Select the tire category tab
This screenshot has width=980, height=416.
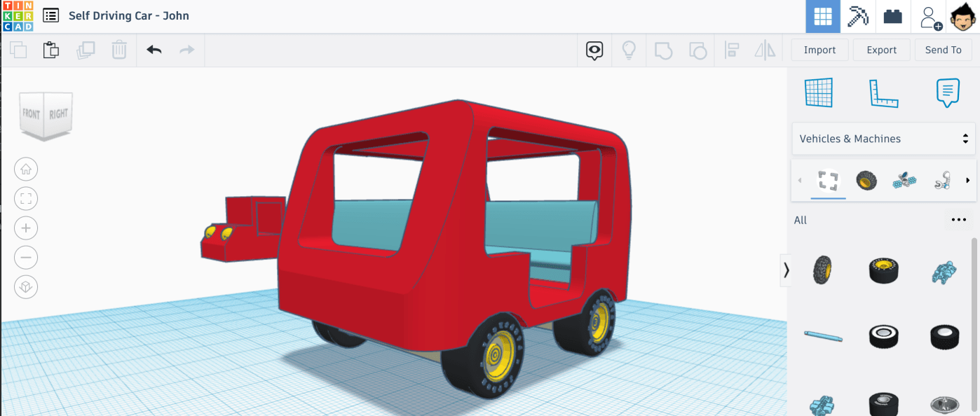[x=866, y=181]
